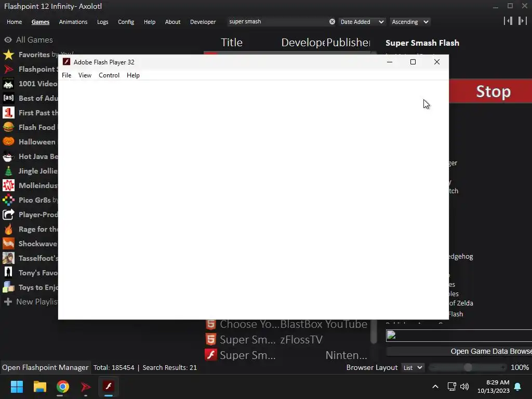Open the volume control in system tray
Screen dimensions: 532x399
coord(464,387)
